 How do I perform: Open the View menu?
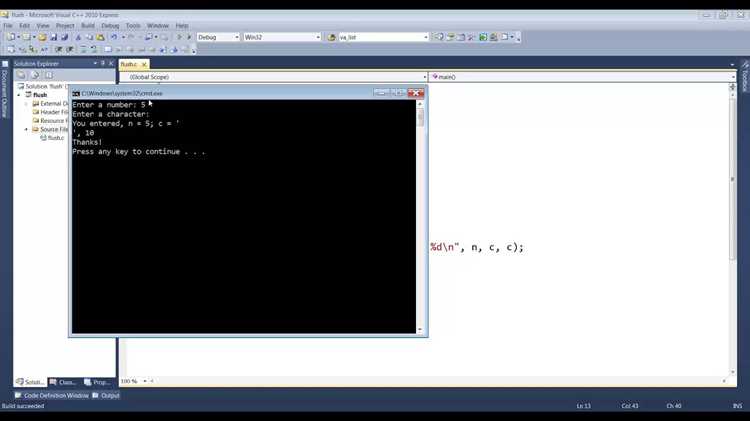tap(43, 25)
